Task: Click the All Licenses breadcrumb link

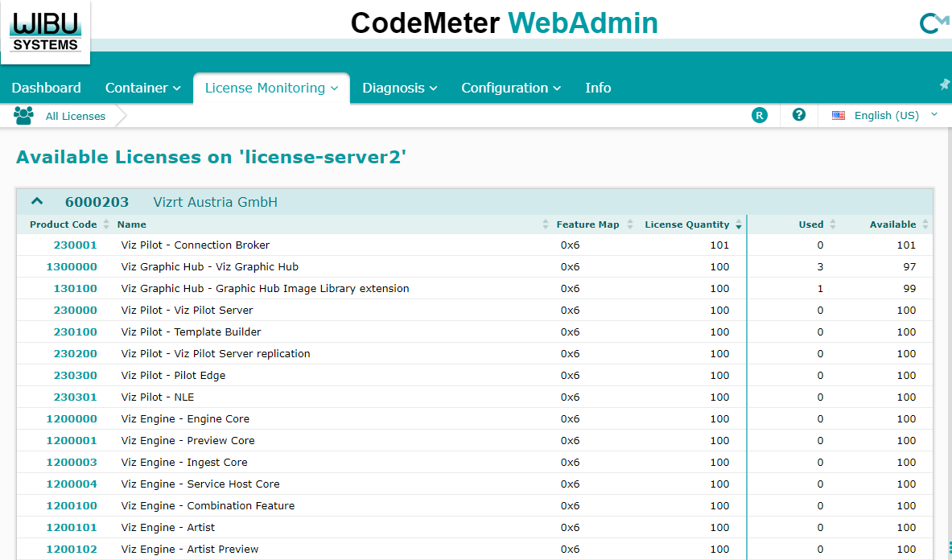Action: [x=75, y=117]
